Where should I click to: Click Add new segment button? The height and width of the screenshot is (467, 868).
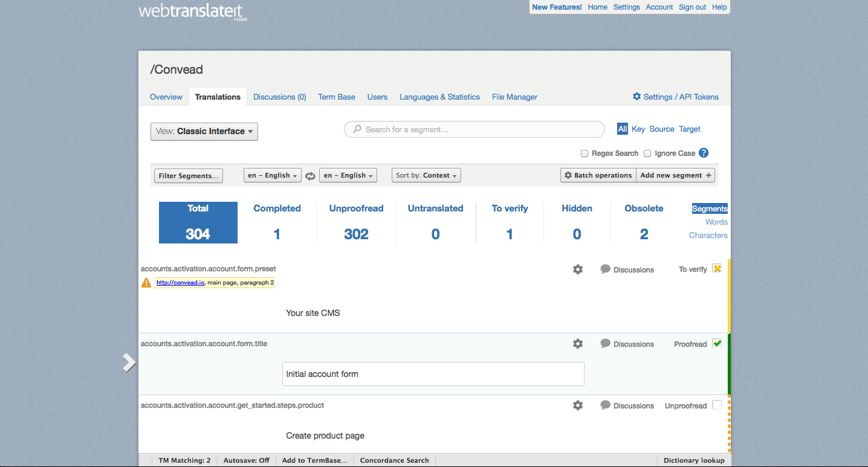676,175
